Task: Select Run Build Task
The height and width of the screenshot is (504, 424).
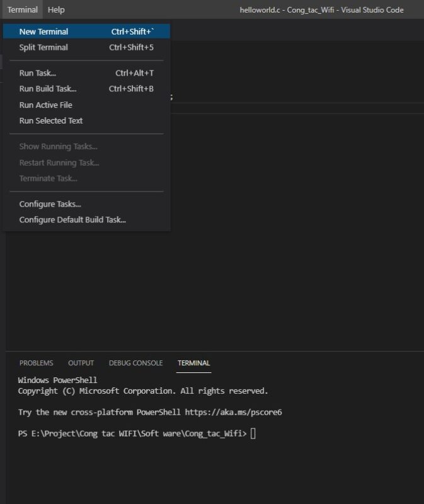Action: 47,88
